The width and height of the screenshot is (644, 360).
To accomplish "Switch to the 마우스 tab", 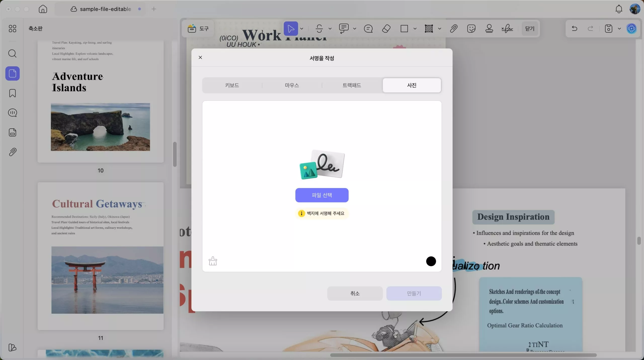I will tap(292, 85).
